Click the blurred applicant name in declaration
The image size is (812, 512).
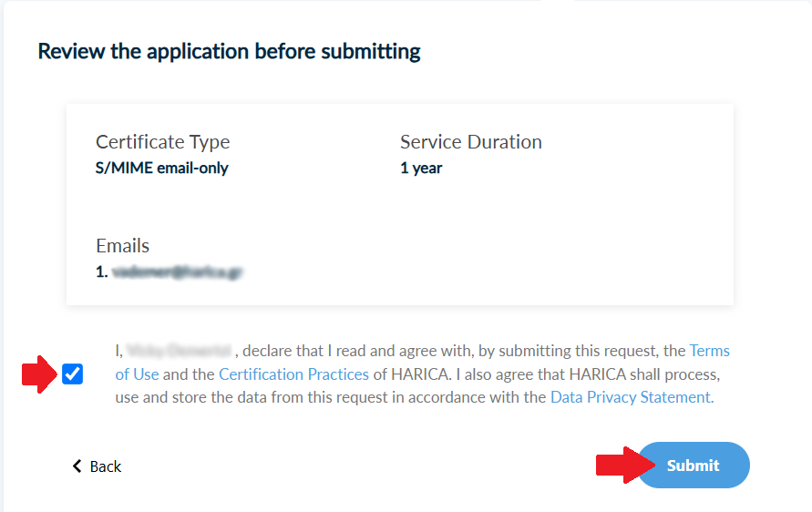pyautogui.click(x=180, y=351)
